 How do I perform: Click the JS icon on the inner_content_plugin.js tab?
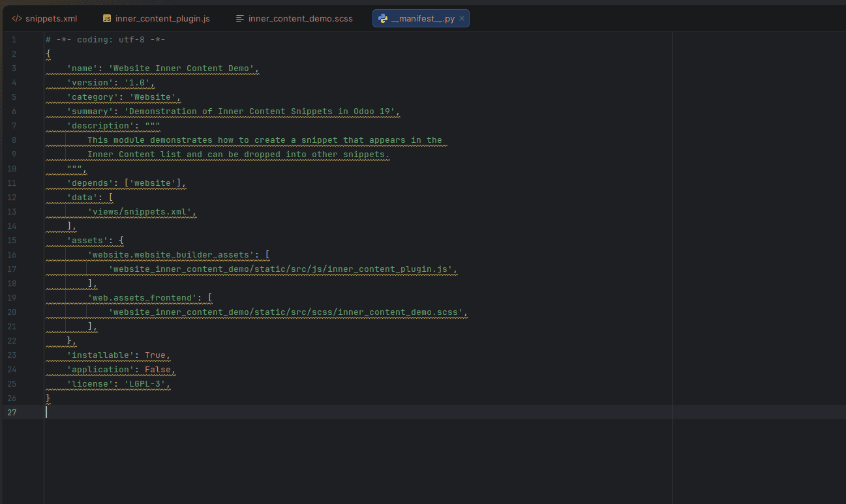[106, 18]
